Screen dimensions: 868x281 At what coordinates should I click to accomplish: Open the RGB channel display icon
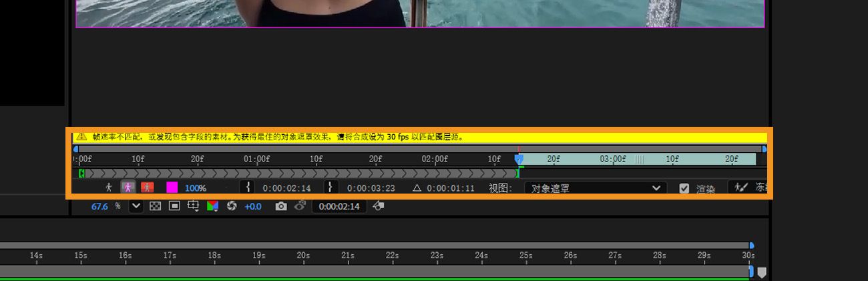tap(213, 206)
